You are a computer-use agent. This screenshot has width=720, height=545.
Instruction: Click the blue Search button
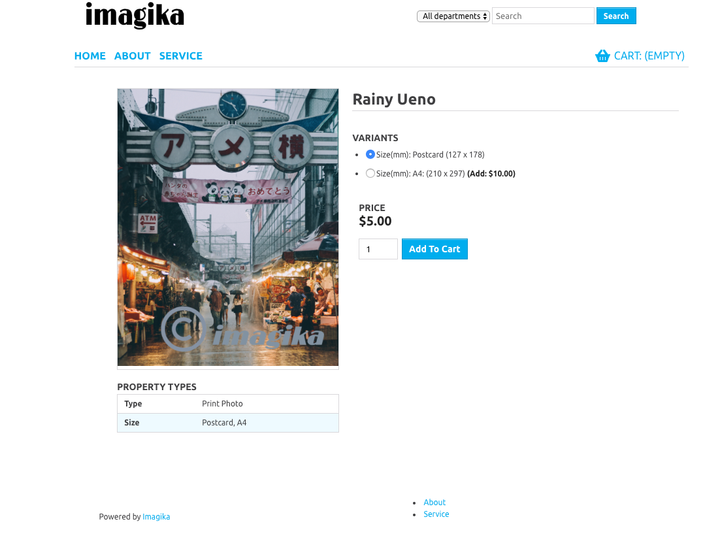(616, 16)
